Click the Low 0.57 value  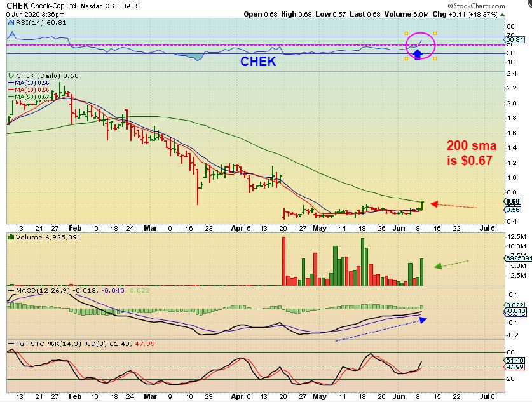point(331,14)
